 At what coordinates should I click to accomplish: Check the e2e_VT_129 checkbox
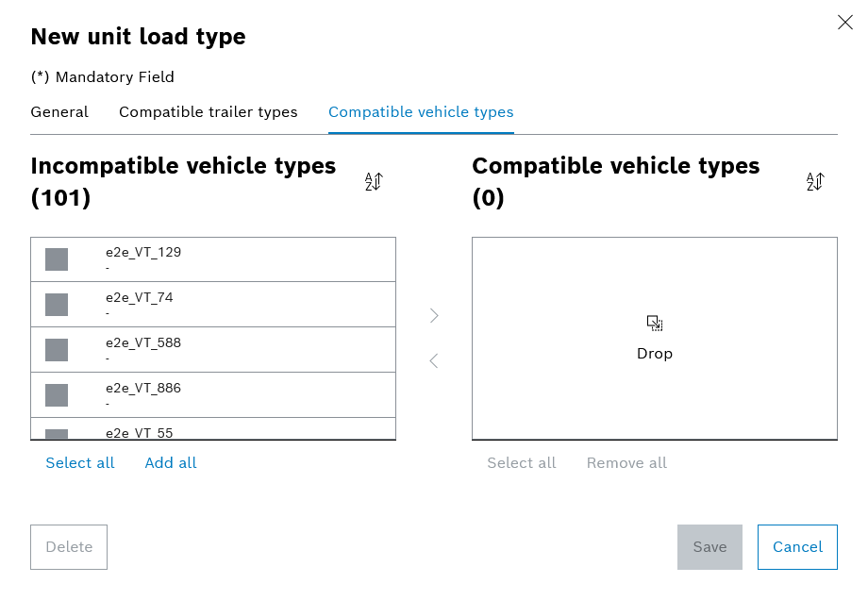click(57, 259)
